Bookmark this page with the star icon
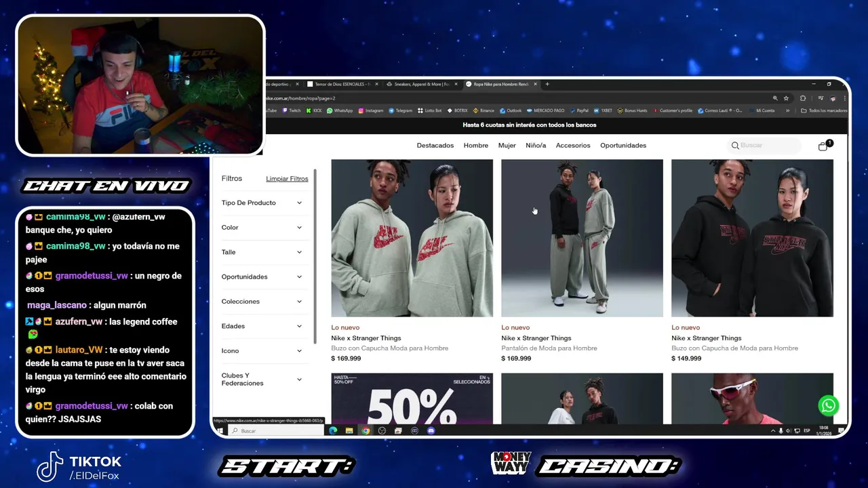 pyautogui.click(x=786, y=98)
